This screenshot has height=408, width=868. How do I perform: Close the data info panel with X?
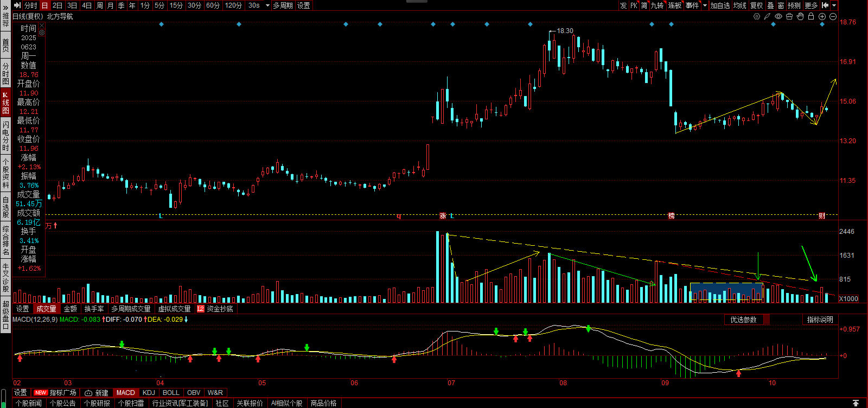point(42,25)
